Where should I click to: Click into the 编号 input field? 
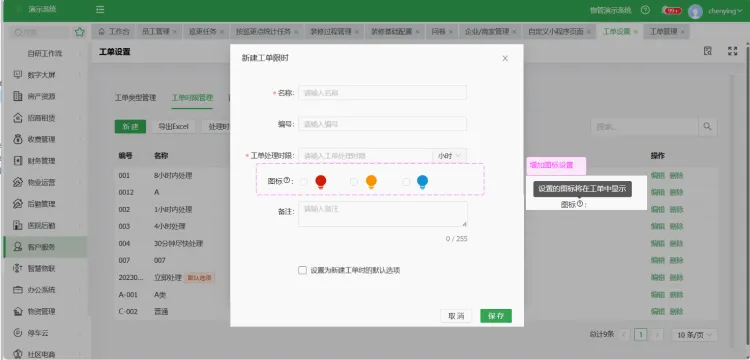pyautogui.click(x=383, y=124)
